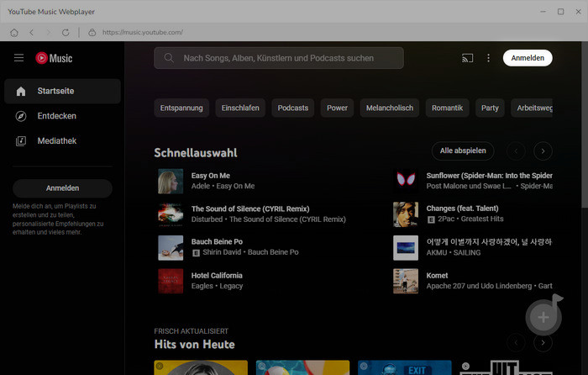
Task: Click the Entdecken compass icon
Action: (x=21, y=116)
